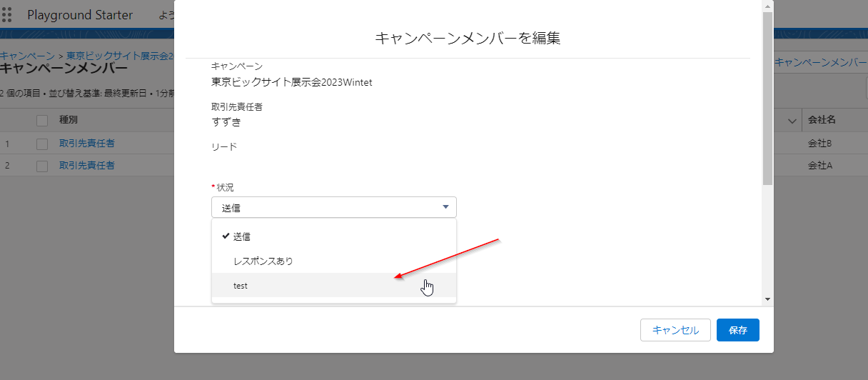Open the column menu chevron beside 会社名
Screen dimensions: 868x380
pos(792,121)
